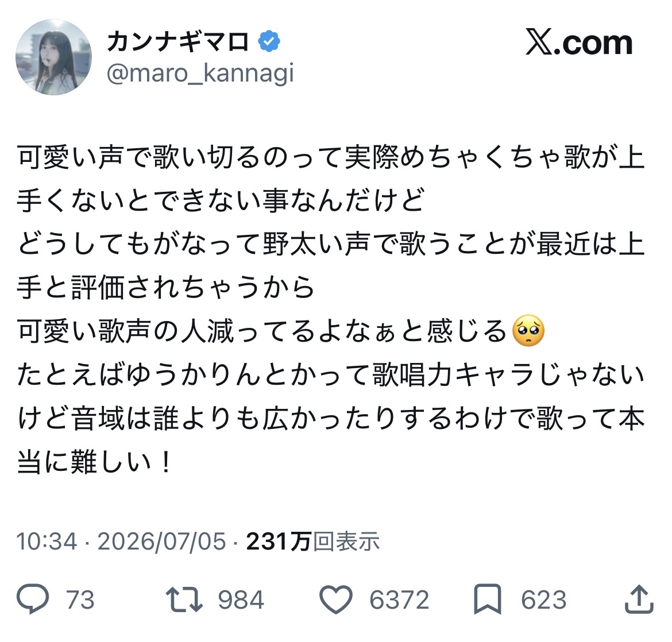
Task: Click the blue verified badge
Action: tap(269, 41)
